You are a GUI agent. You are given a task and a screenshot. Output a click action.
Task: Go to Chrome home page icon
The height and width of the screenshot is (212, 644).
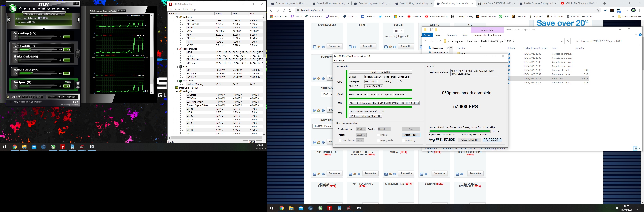point(290,10)
